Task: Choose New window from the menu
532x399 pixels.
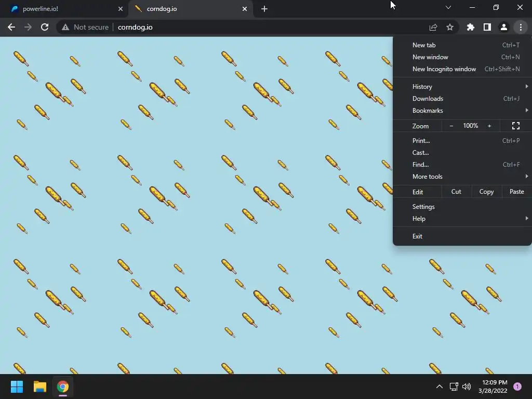Action: (462, 57)
